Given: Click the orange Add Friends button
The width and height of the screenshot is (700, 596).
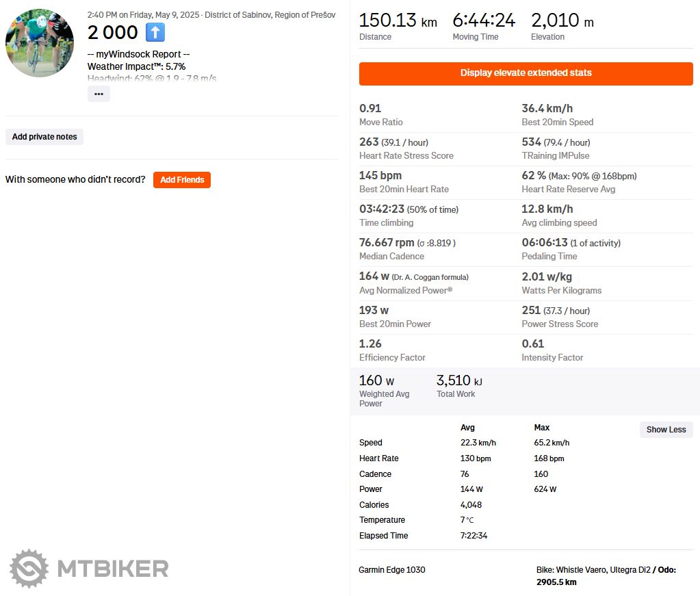Looking at the screenshot, I should pos(182,180).
